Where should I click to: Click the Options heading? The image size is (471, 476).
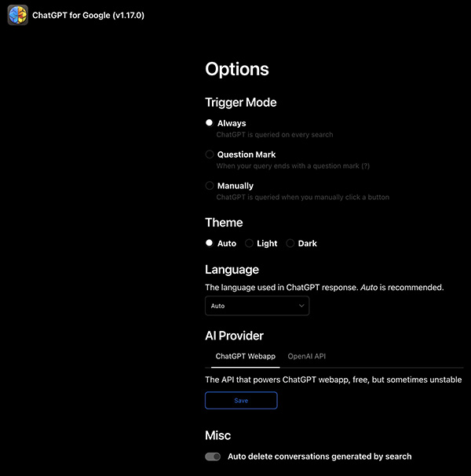tap(237, 69)
